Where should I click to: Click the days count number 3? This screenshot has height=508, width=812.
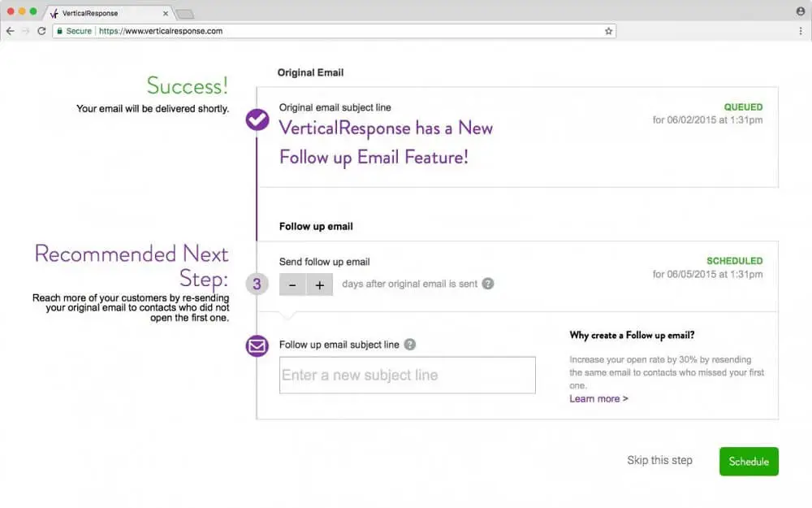coord(257,284)
